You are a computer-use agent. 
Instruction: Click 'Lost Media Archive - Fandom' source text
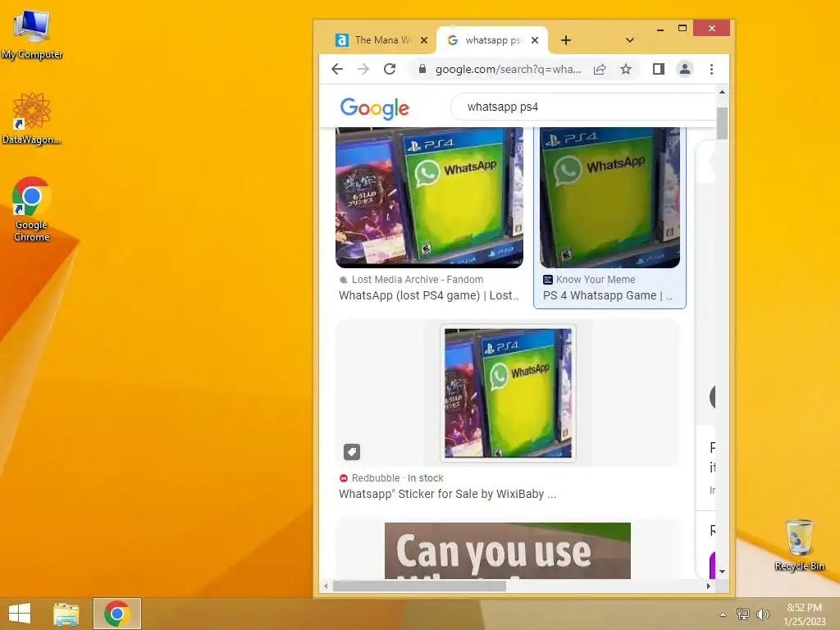click(418, 280)
